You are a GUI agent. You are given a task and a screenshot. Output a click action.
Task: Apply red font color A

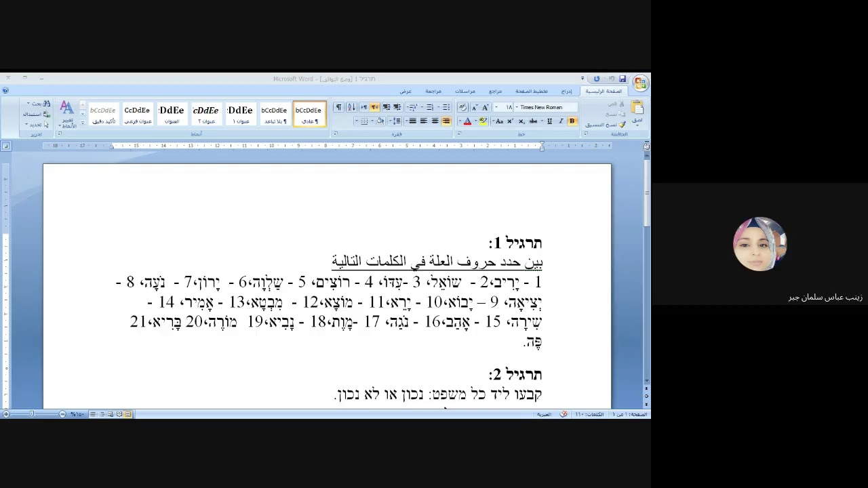(x=468, y=121)
